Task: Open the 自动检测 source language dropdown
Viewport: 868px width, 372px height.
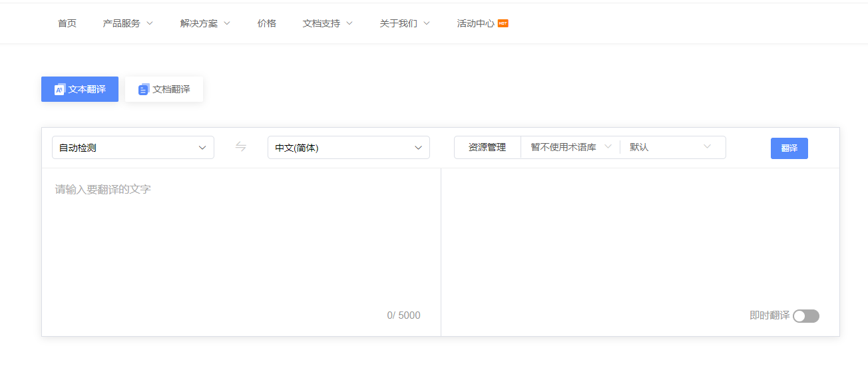Action: [133, 148]
